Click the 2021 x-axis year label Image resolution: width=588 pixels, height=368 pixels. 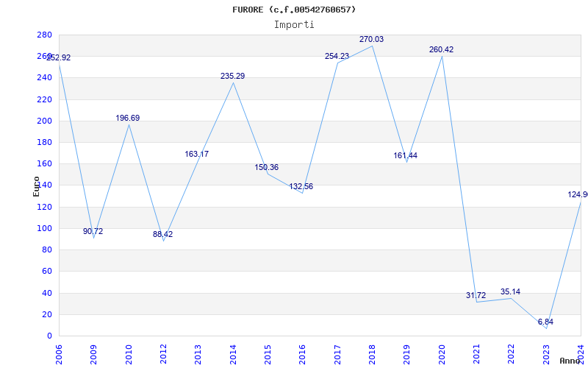[x=476, y=355]
